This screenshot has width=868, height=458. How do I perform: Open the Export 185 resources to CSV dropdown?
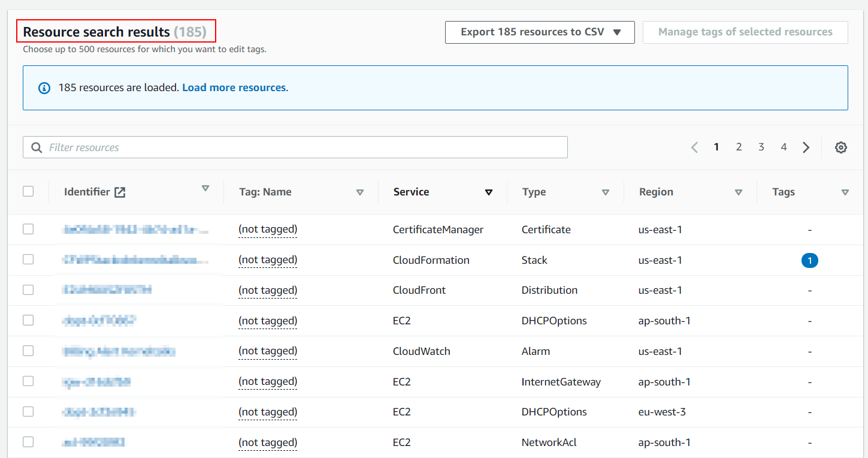539,32
